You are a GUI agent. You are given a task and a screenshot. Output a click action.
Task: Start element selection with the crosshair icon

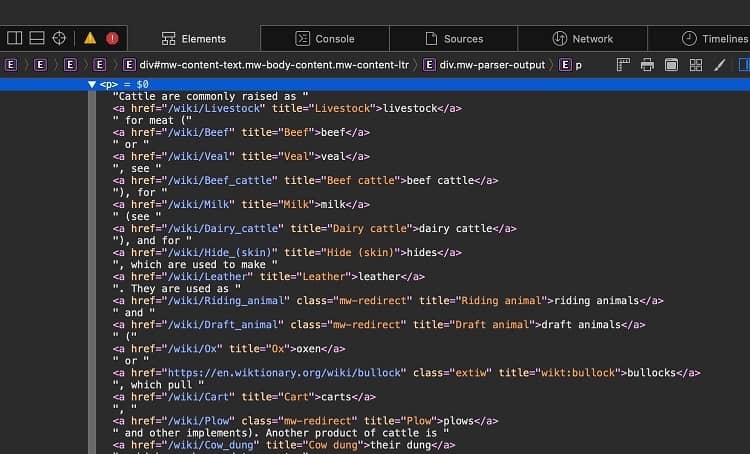(x=59, y=38)
